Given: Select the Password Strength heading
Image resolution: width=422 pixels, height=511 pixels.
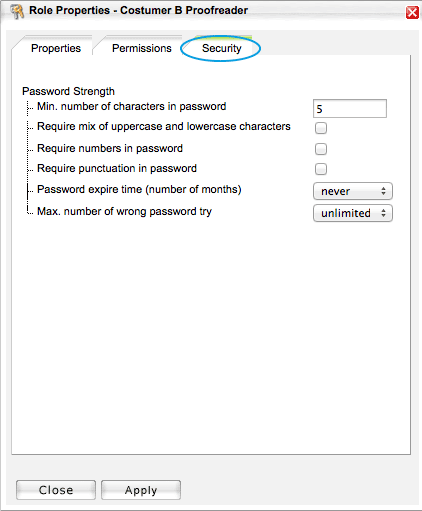Looking at the screenshot, I should point(68,91).
